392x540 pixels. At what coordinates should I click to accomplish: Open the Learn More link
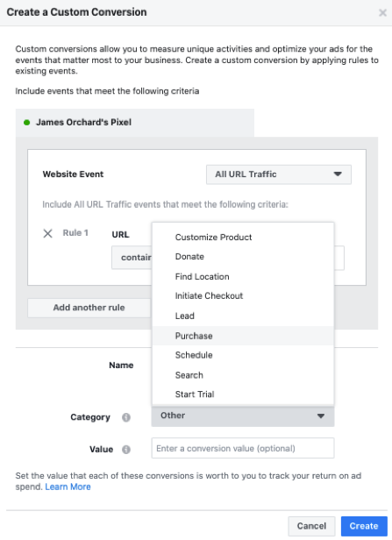[x=68, y=487]
